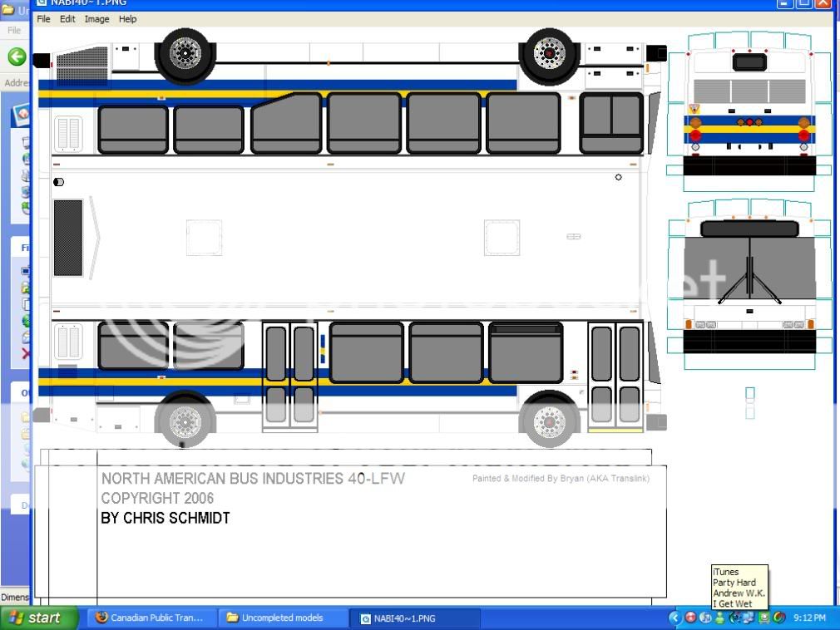Open the File menu of the image viewer
The height and width of the screenshot is (630, 840).
click(x=43, y=18)
